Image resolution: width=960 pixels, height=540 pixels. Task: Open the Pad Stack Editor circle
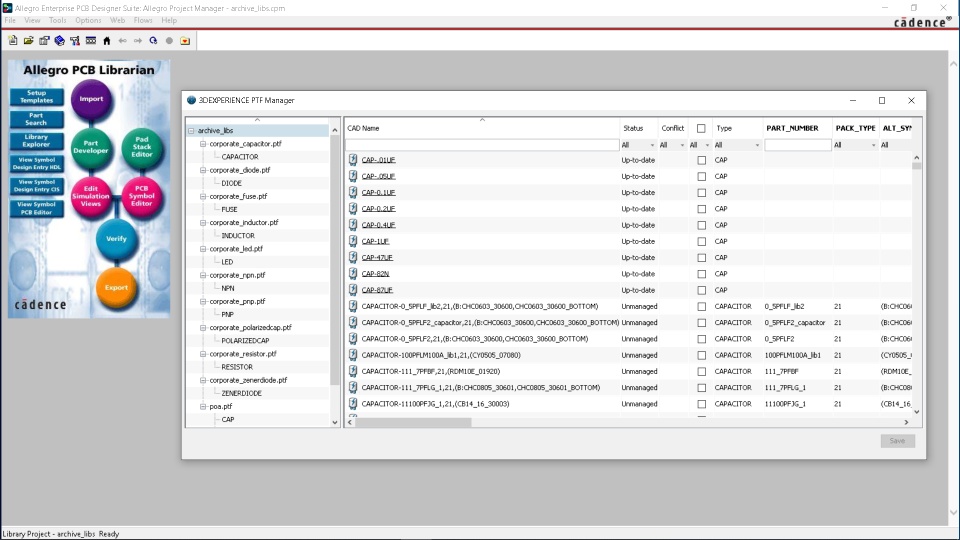142,147
